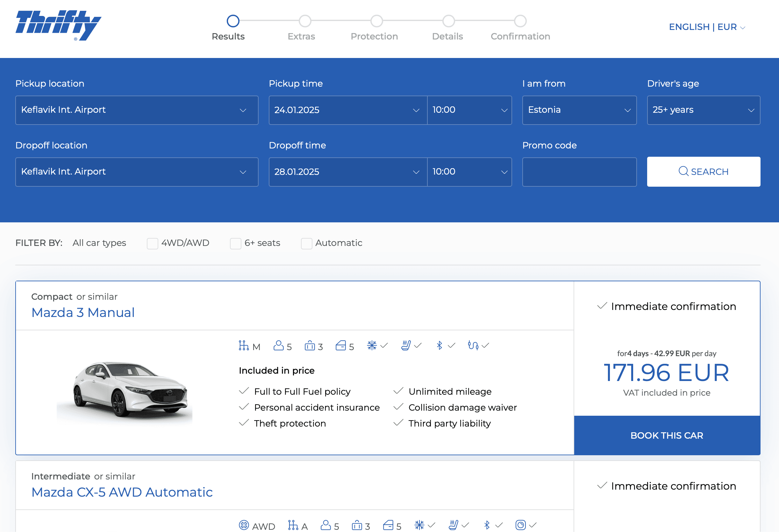Click "Intermediate or similar" category label
The image size is (779, 532).
(x=83, y=476)
